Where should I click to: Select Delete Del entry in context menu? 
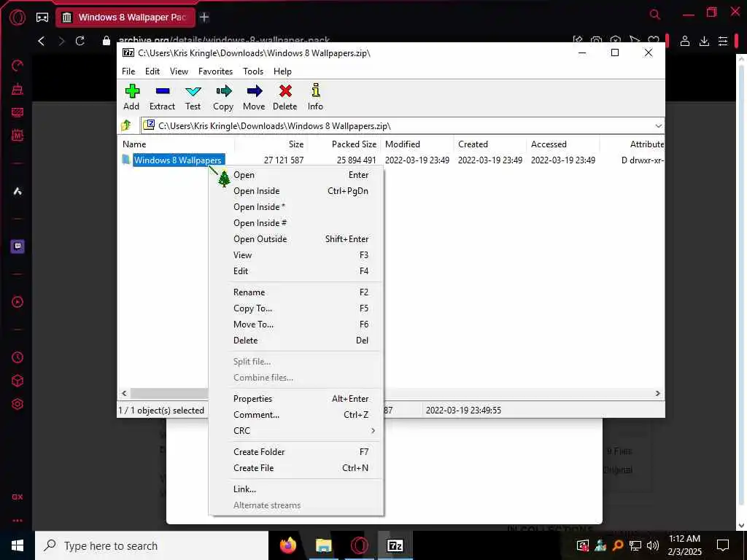[x=296, y=341]
